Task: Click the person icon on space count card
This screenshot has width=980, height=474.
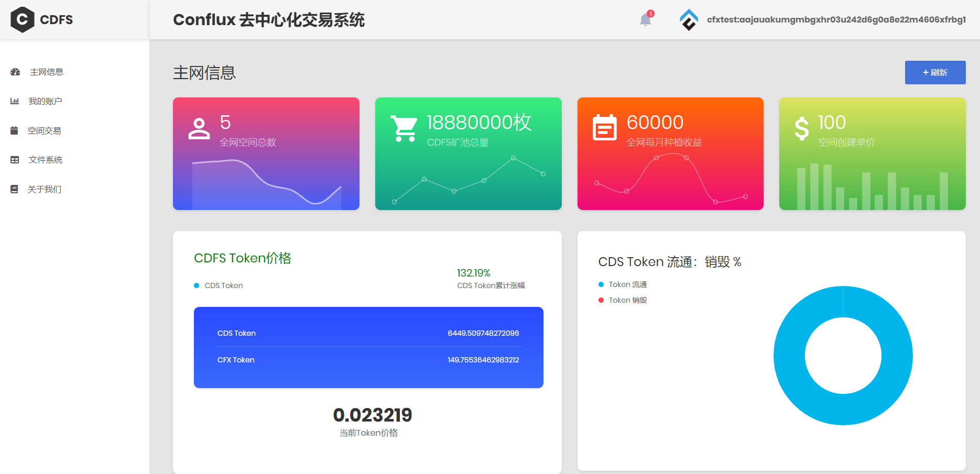Action: (199, 129)
